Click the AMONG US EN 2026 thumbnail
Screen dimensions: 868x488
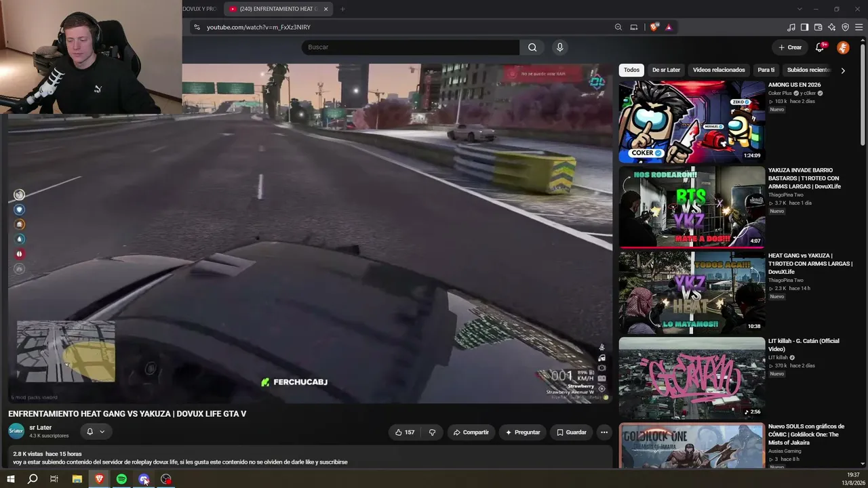coord(692,122)
